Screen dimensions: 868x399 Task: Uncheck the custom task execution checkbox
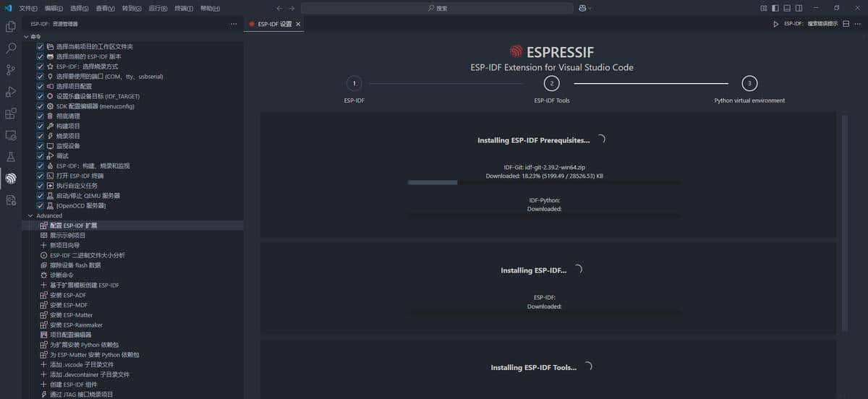tap(41, 186)
